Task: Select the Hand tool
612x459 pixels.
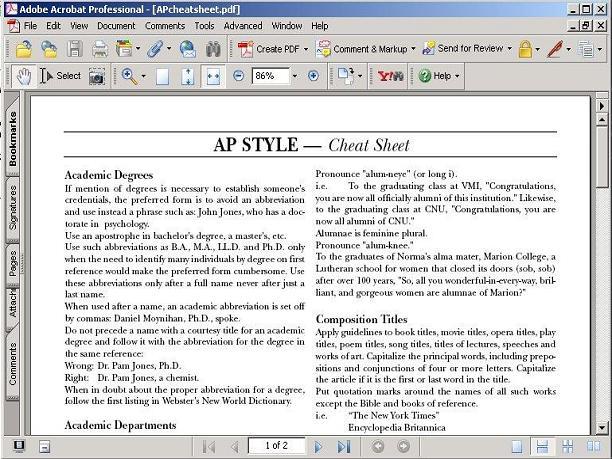Action: tap(24, 76)
